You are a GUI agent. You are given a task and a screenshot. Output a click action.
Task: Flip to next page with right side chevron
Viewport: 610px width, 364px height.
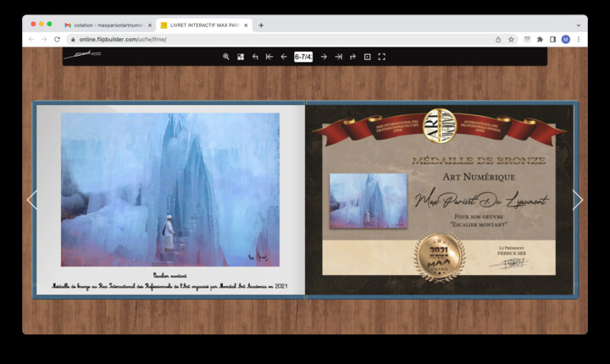coord(578,200)
